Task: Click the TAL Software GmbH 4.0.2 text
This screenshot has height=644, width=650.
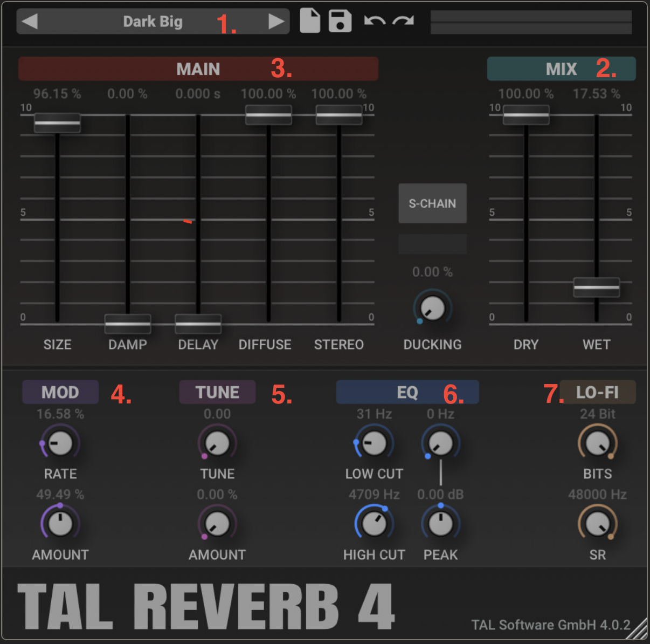Action: pos(551,625)
